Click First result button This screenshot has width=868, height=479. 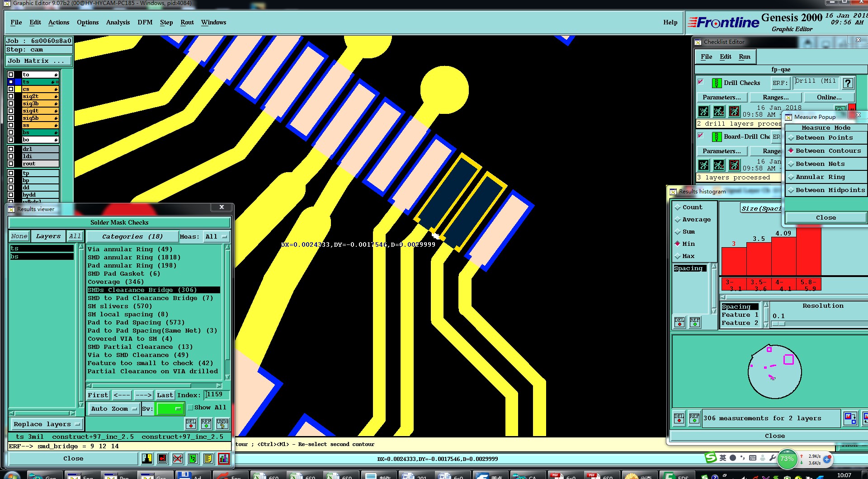[x=98, y=395]
